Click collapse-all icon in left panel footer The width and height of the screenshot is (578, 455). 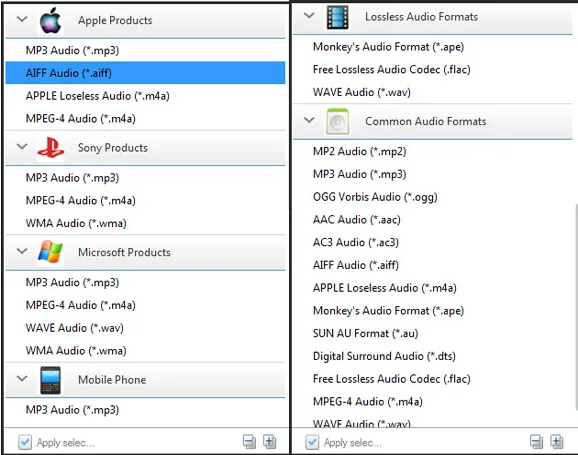[x=250, y=442]
